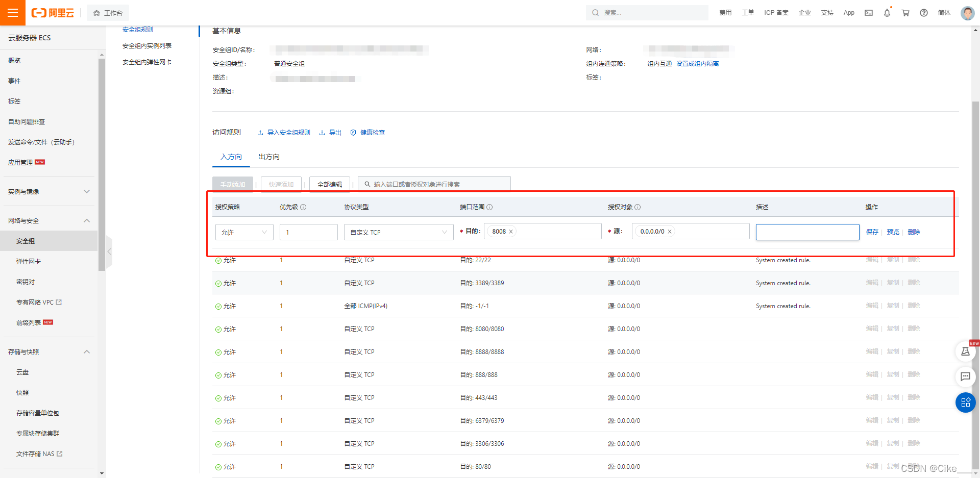Viewport: 980px width, 478px height.
Task: Click 预览 for the new rule
Action: (x=893, y=232)
